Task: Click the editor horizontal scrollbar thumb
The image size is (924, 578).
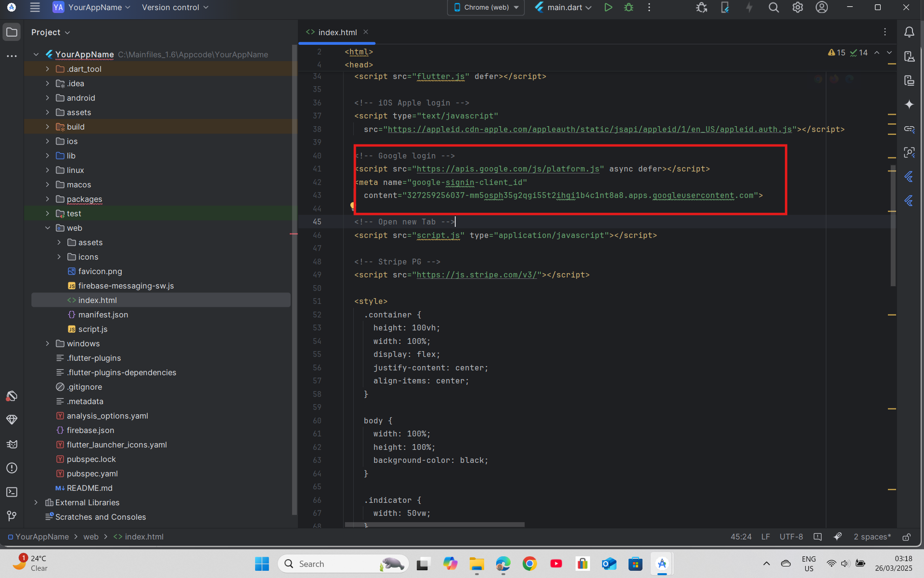Action: point(435,525)
